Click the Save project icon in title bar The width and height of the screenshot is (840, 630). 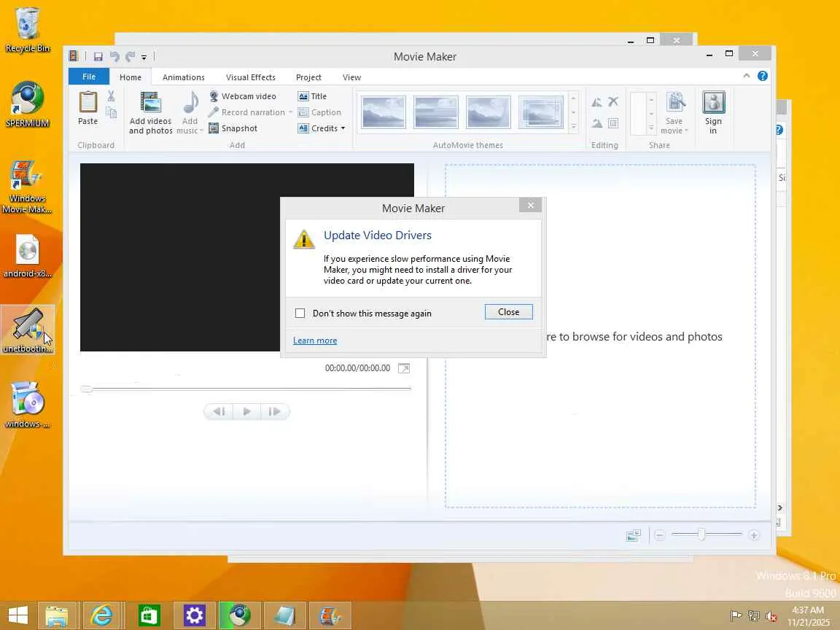click(98, 57)
